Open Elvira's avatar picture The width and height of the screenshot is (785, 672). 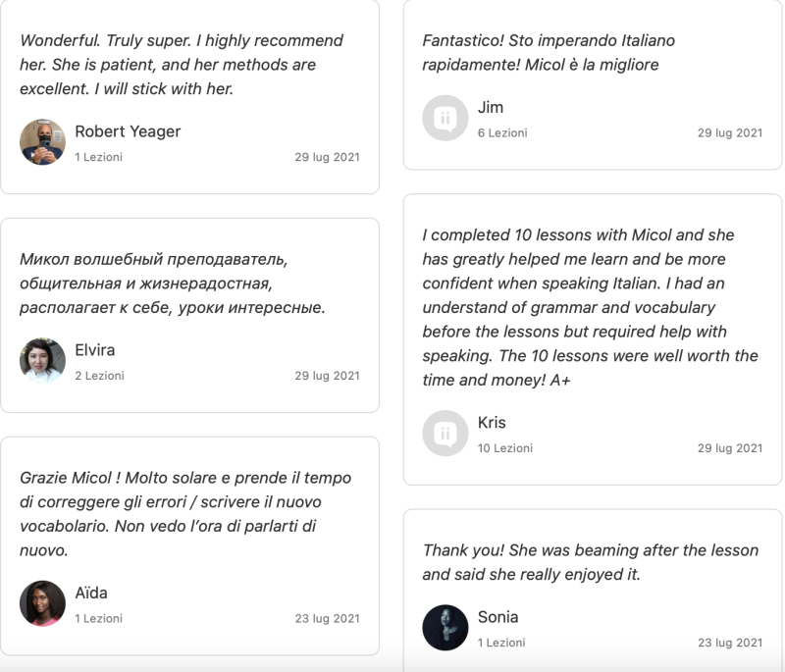(x=42, y=361)
